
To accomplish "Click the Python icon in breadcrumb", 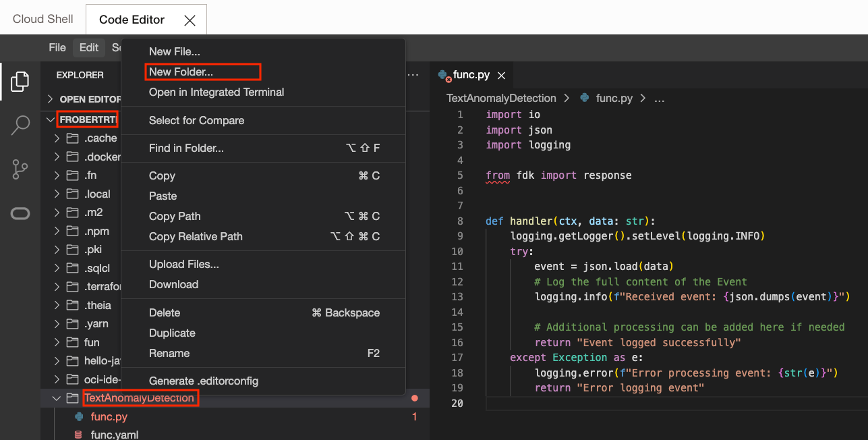I will click(x=585, y=99).
